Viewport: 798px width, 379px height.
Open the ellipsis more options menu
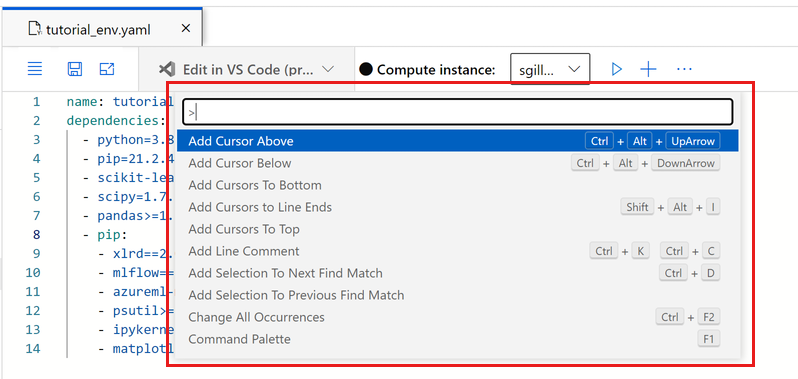coord(685,69)
